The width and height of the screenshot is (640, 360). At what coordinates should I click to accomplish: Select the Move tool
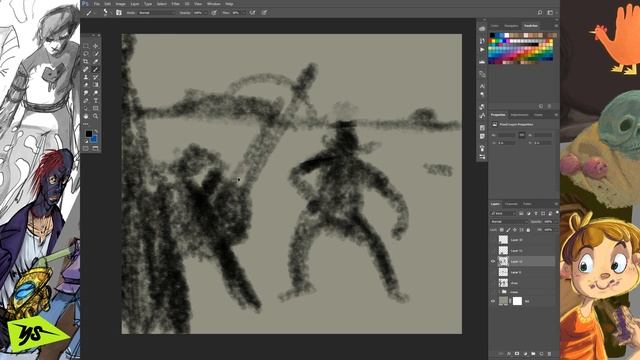click(96, 46)
